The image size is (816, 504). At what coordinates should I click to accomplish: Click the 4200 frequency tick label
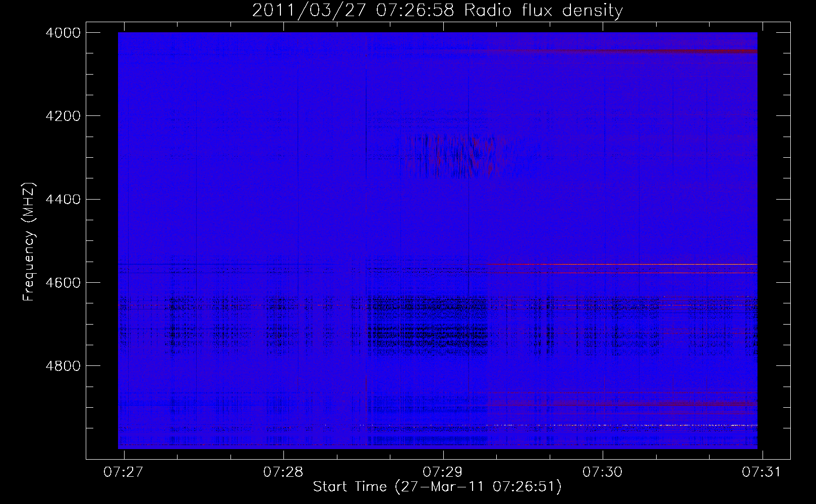63,116
